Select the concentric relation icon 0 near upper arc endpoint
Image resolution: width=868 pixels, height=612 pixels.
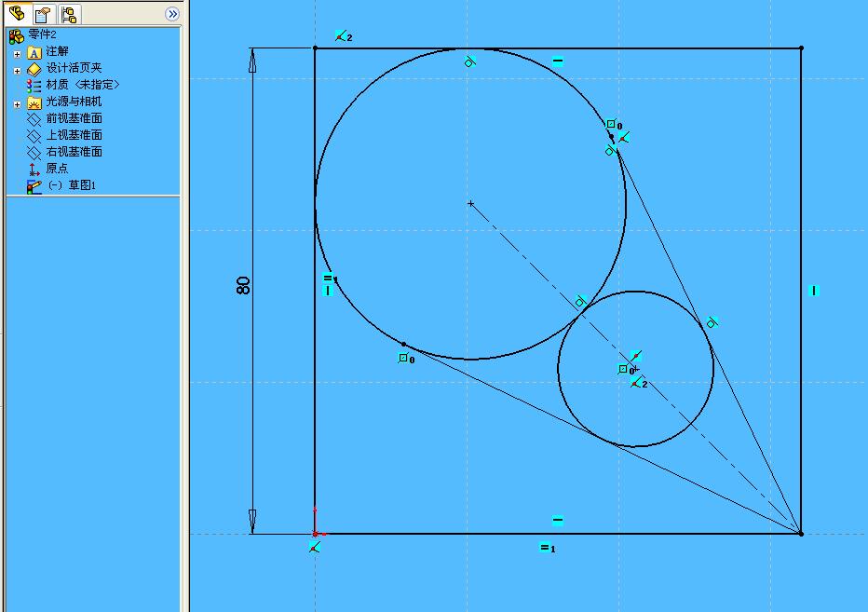click(x=614, y=124)
